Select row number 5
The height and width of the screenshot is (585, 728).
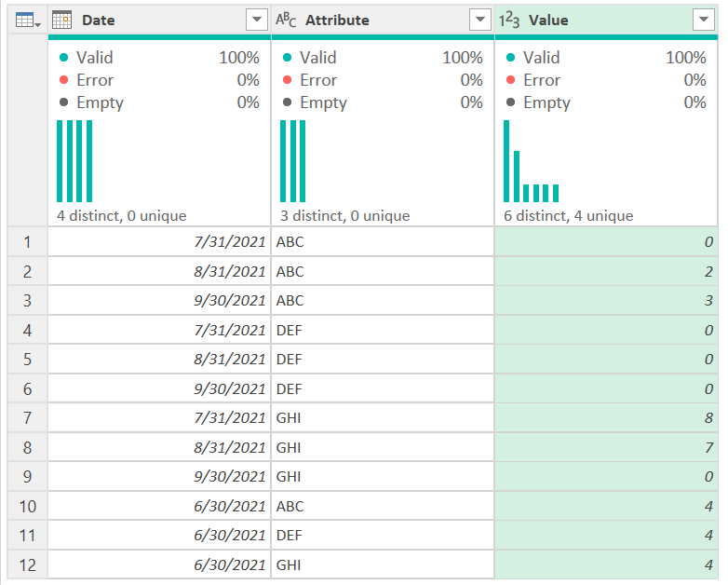coord(27,360)
